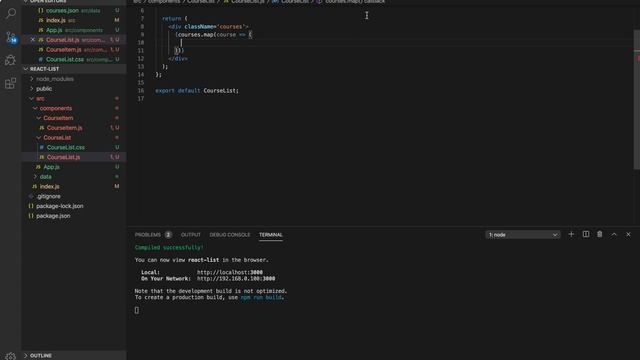The image size is (640, 360).
Task: Switch to the Output tab
Action: pyautogui.click(x=191, y=235)
